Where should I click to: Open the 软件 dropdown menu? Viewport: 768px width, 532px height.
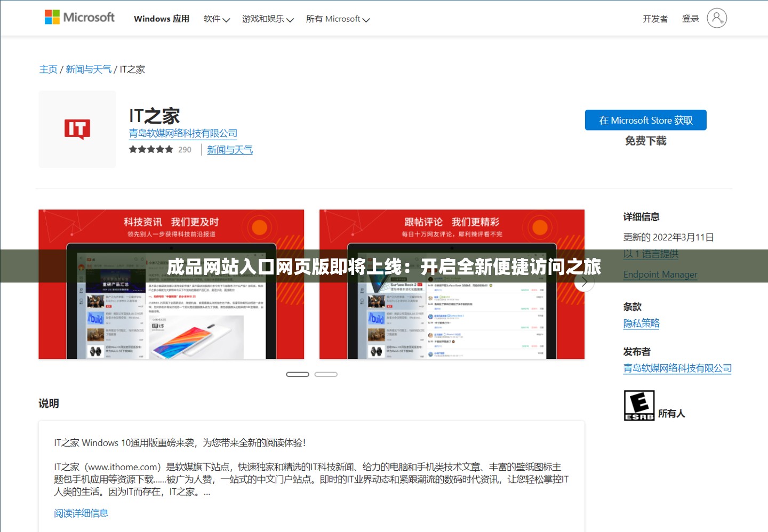215,19
